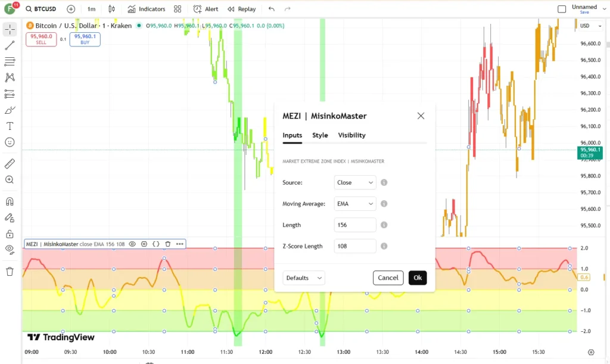Select the ruler measure tool
This screenshot has width=610, height=364.
tap(10, 164)
